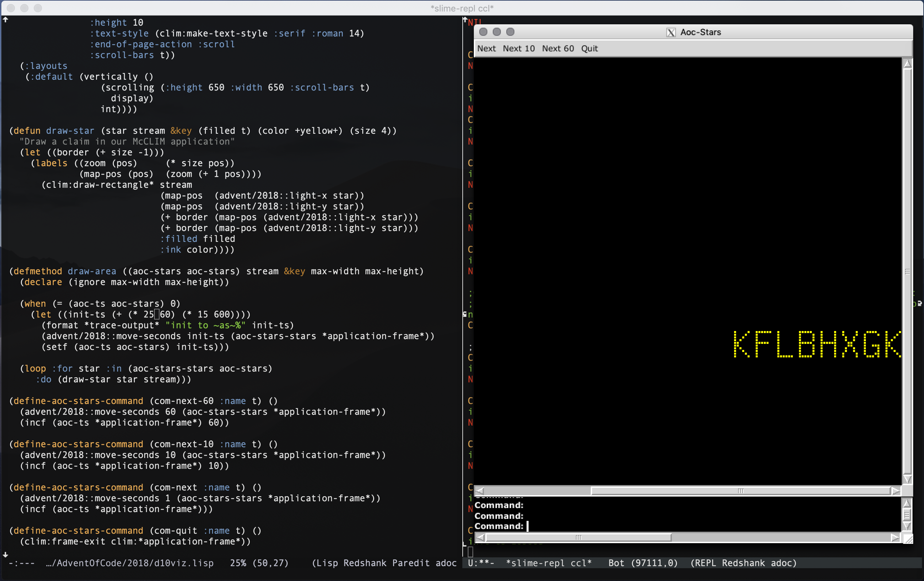Click display pane vertical scrollbar track
924x581 pixels.
coord(907,272)
